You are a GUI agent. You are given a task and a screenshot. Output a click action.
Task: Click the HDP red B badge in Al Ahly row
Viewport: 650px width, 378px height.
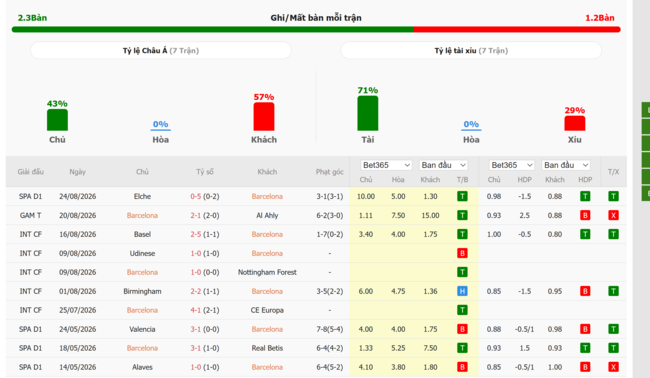click(585, 216)
